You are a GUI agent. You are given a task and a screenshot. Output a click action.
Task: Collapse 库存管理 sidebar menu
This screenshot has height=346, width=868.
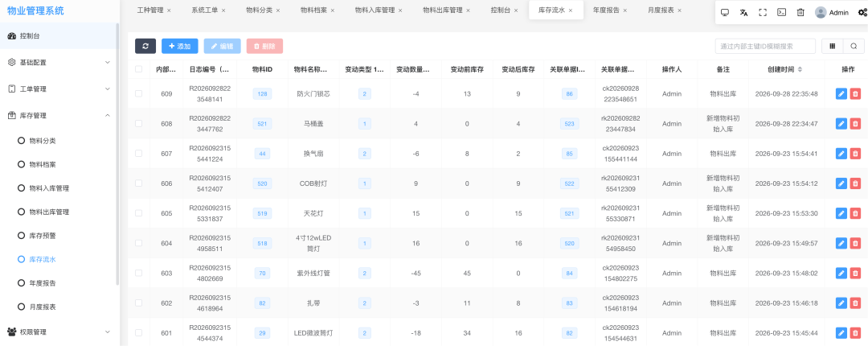pyautogui.click(x=59, y=116)
